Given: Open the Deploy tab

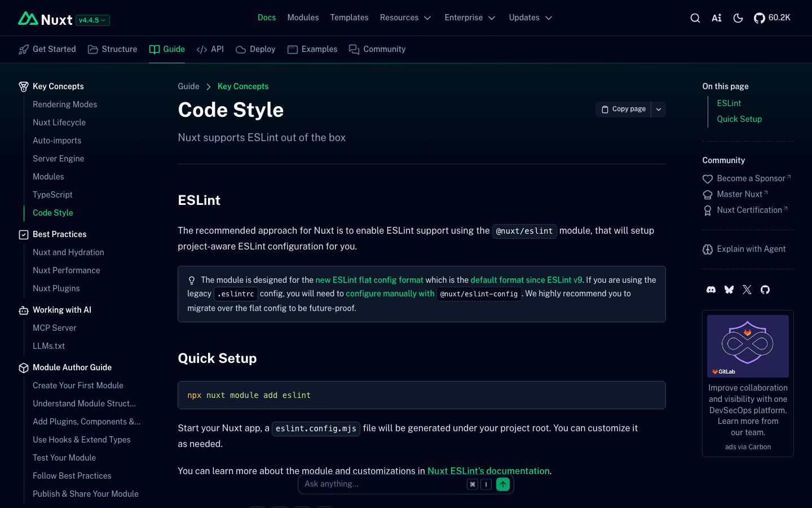Looking at the screenshot, I should pos(255,49).
